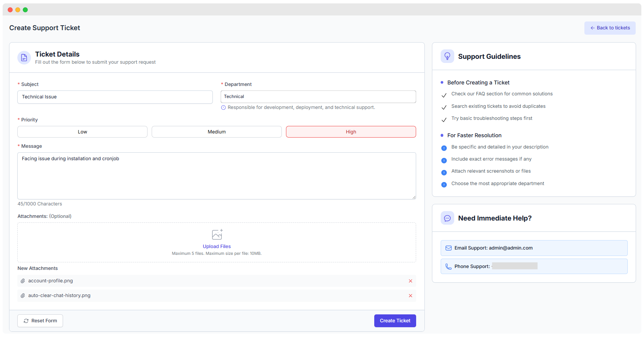Screen dimensions: 644x337
Task: Click the Upload Files link
Action: click(x=217, y=247)
